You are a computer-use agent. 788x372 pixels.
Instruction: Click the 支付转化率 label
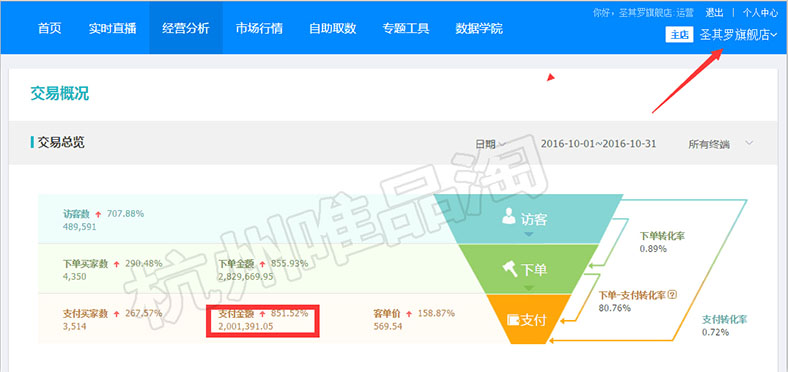tap(725, 319)
